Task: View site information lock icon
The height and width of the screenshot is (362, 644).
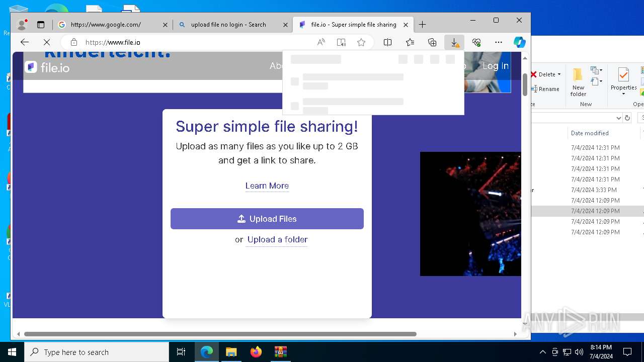Action: coord(74,42)
